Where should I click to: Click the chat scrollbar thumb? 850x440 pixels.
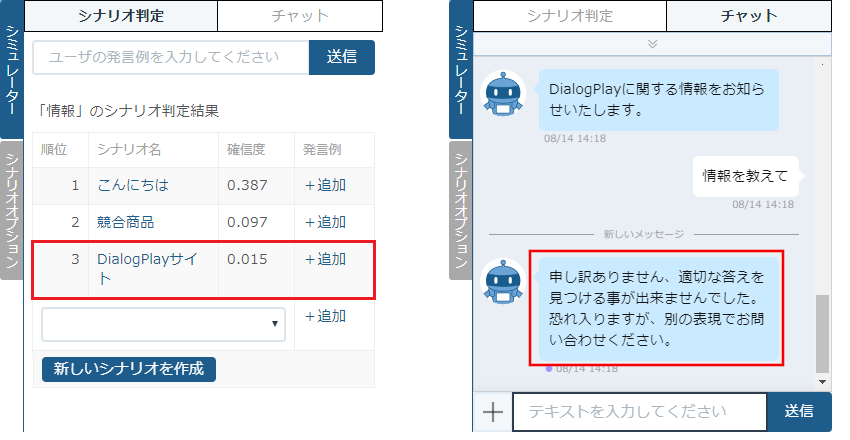(x=822, y=333)
